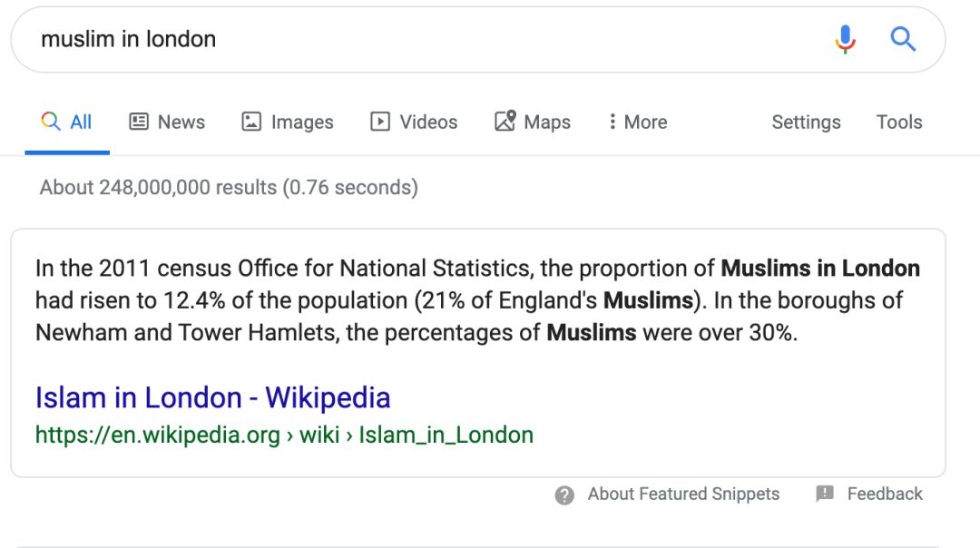Click the microphone voice search icon
Screen dimensions: 980x548
(845, 39)
